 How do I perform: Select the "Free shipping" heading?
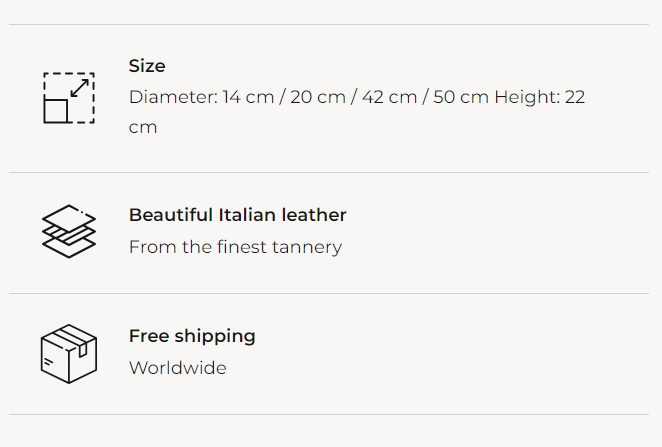[192, 336]
